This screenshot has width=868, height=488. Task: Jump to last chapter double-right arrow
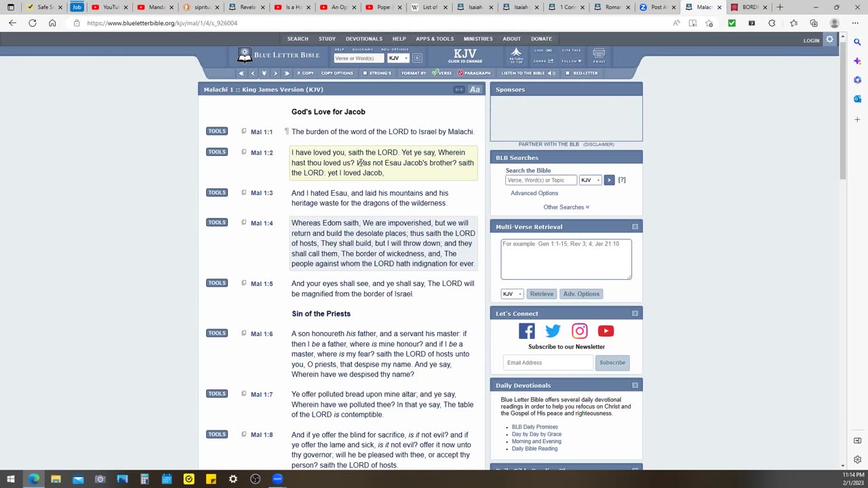(286, 73)
